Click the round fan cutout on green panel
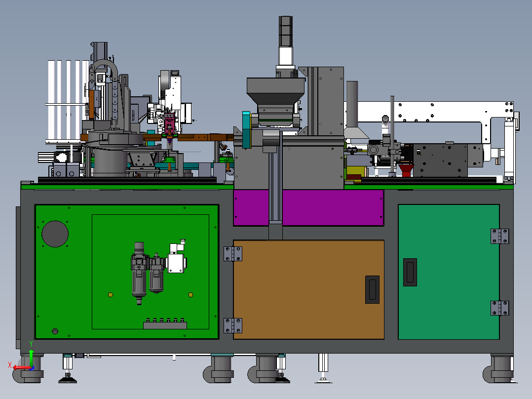532x399 pixels. (55, 234)
